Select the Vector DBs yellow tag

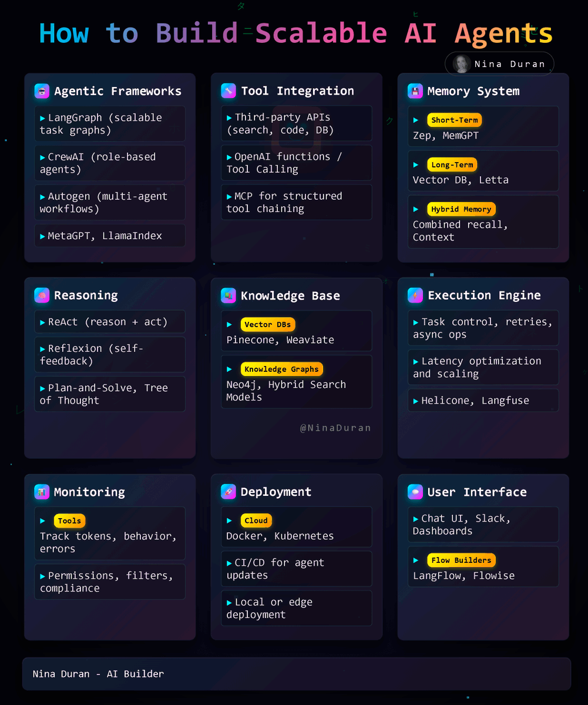267,325
